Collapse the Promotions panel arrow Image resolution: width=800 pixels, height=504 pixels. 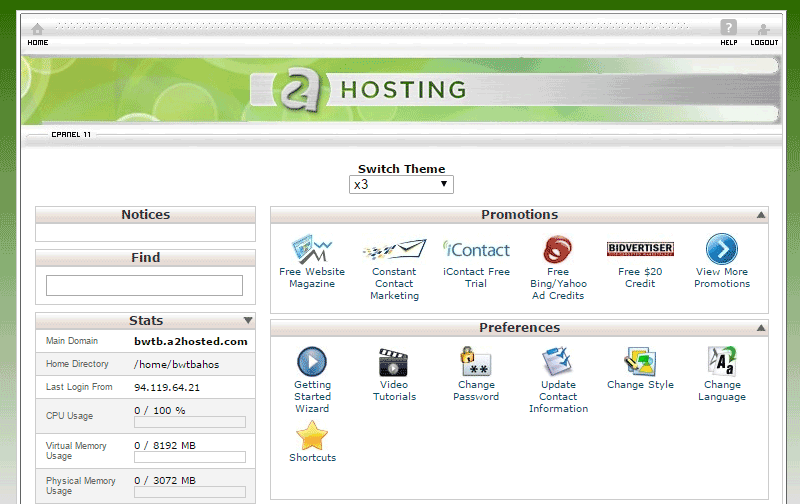click(761, 215)
